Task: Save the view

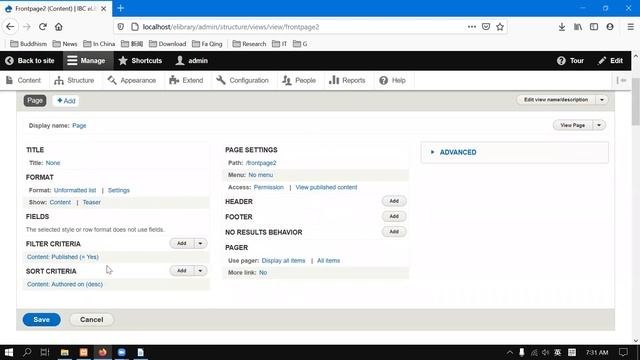Action: pos(42,320)
